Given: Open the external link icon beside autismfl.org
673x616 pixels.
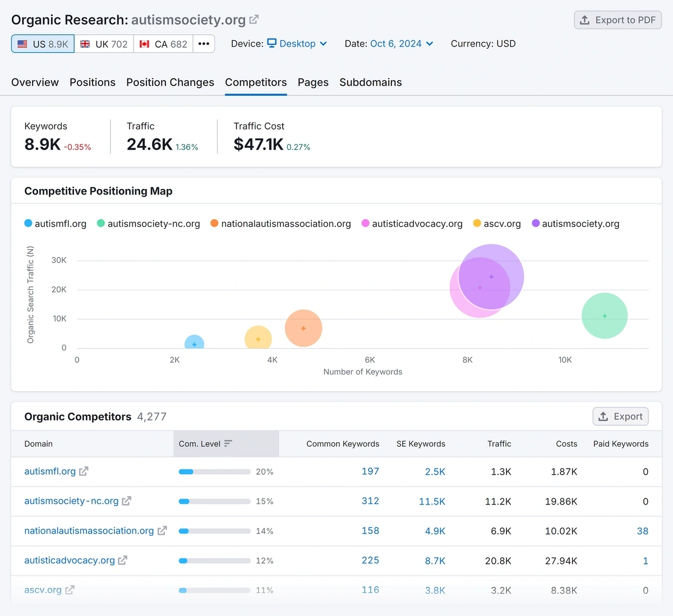Looking at the screenshot, I should tap(84, 471).
